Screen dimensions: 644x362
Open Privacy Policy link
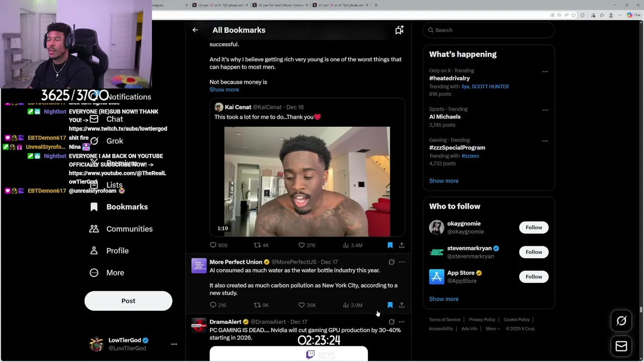(482, 320)
